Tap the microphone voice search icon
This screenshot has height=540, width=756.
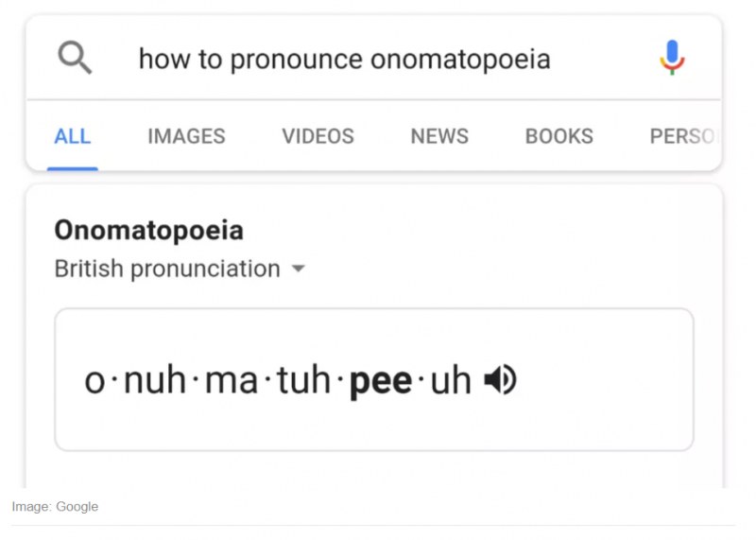click(672, 59)
